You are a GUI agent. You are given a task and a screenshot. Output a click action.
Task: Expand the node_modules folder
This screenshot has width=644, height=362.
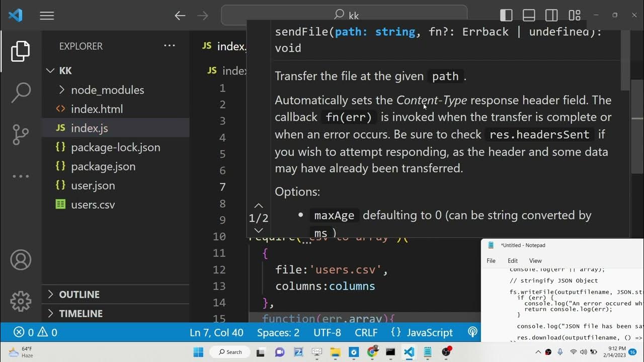[107, 90]
